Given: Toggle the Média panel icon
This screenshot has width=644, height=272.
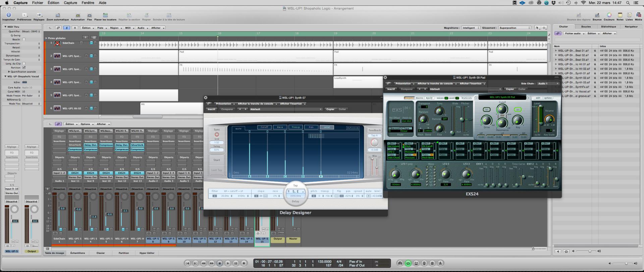Looking at the screenshot, I should point(638,15).
